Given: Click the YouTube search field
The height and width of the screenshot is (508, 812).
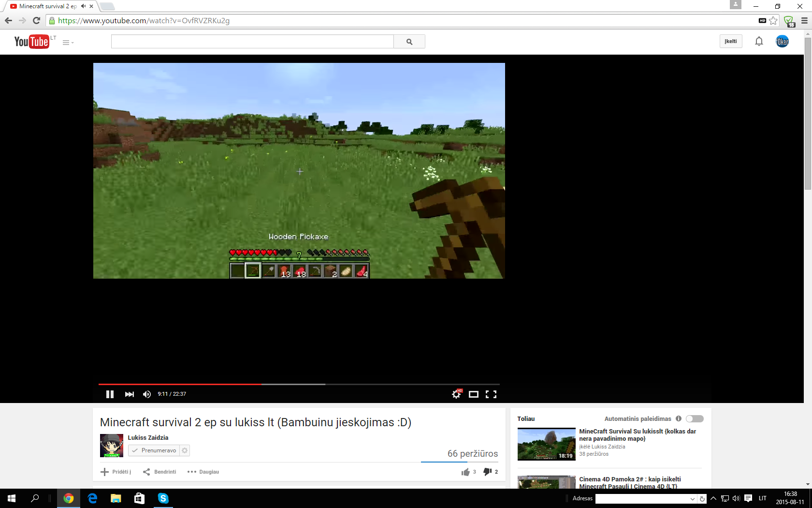Looking at the screenshot, I should pyautogui.click(x=252, y=42).
